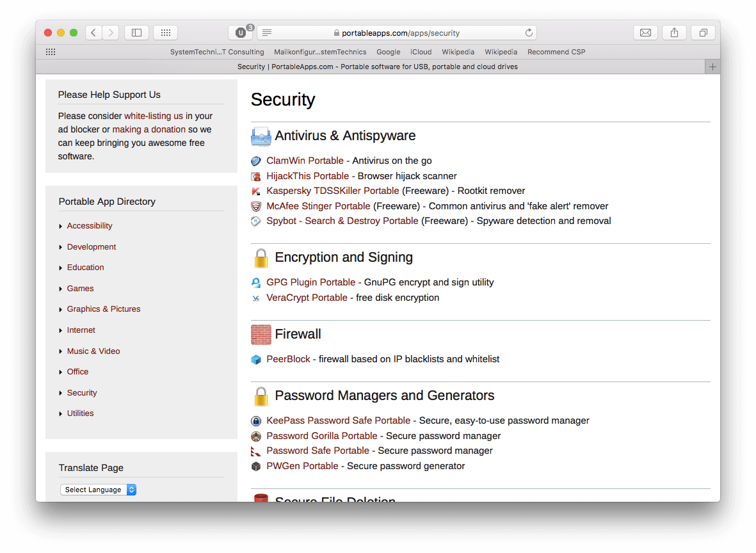Expand the Accessibility category arrow

61,226
